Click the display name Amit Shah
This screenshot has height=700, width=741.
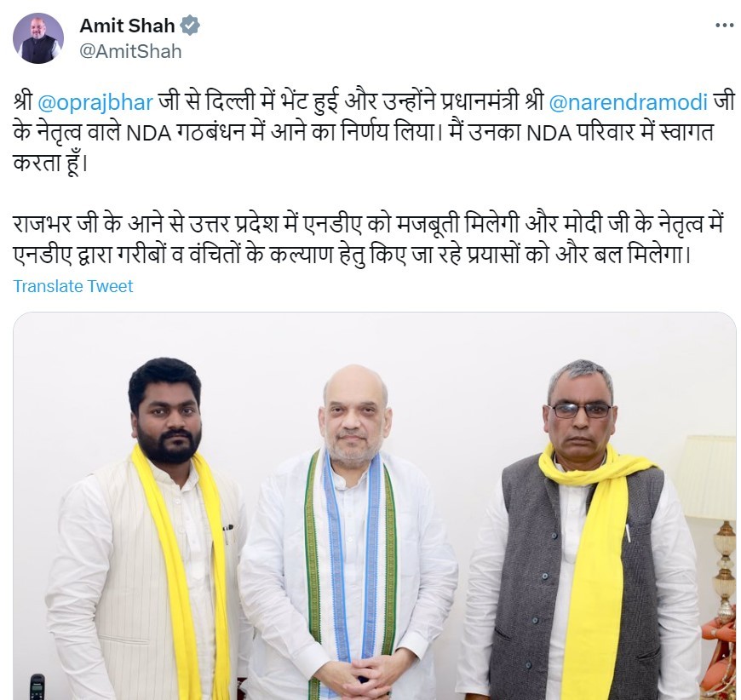(x=127, y=26)
